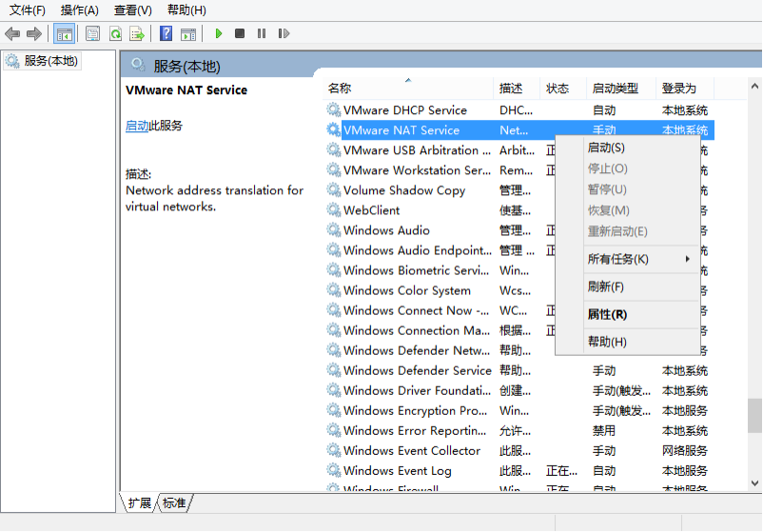Select the VMware USB Arbitration service row
Viewport: 763px width, 532px height.
coord(417,150)
